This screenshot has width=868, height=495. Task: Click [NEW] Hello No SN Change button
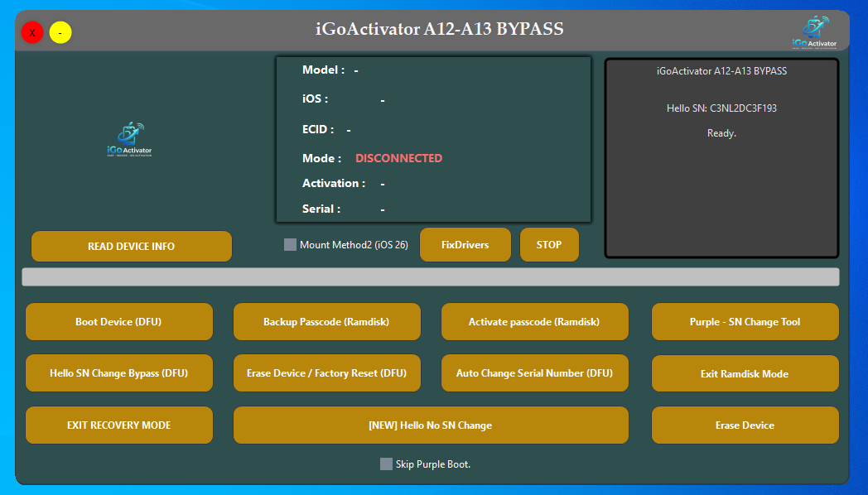pos(431,425)
